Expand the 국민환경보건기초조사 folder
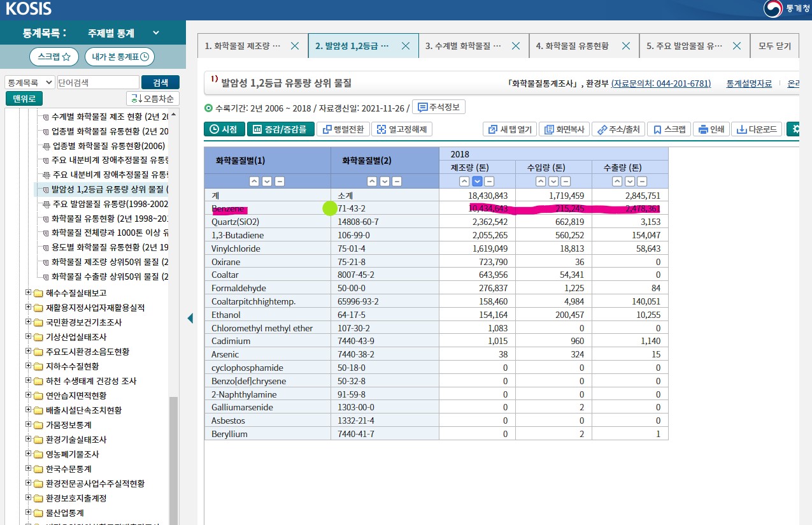 [28, 322]
